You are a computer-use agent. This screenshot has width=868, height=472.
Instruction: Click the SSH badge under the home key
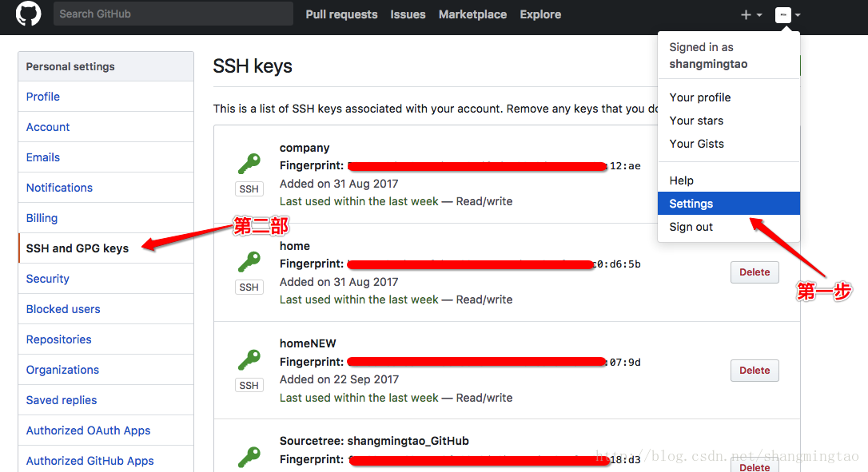point(249,288)
